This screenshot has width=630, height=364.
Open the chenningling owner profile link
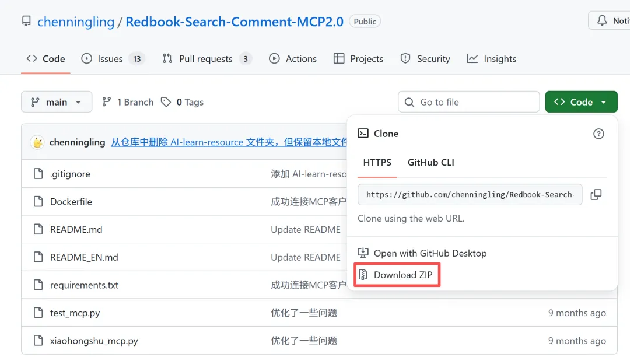click(x=76, y=22)
